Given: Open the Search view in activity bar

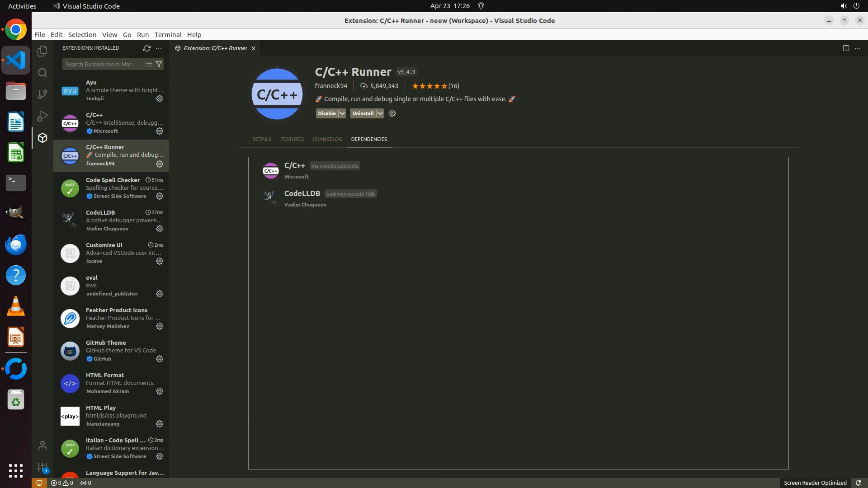Looking at the screenshot, I should (x=42, y=73).
